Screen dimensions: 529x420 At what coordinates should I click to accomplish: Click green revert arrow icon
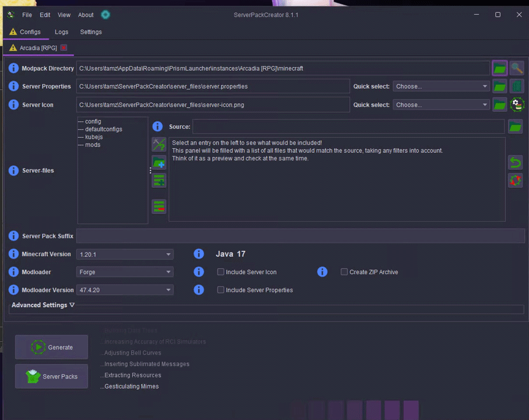pyautogui.click(x=515, y=163)
